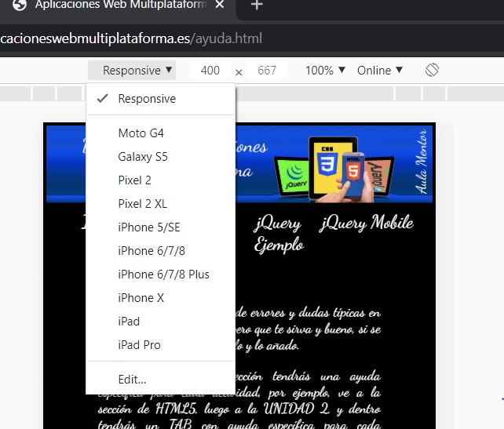Click the rotate device orientation icon
This screenshot has width=504, height=429.
click(432, 70)
